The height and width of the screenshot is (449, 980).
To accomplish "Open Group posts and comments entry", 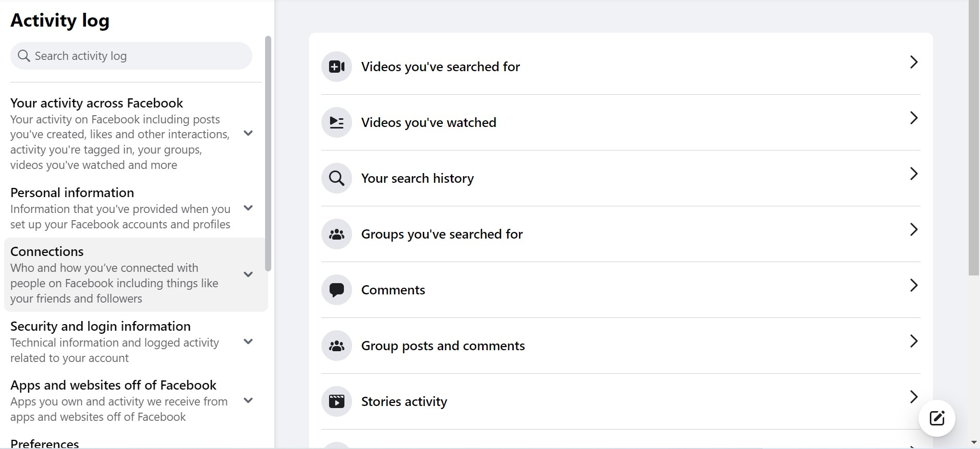I will 443,346.
